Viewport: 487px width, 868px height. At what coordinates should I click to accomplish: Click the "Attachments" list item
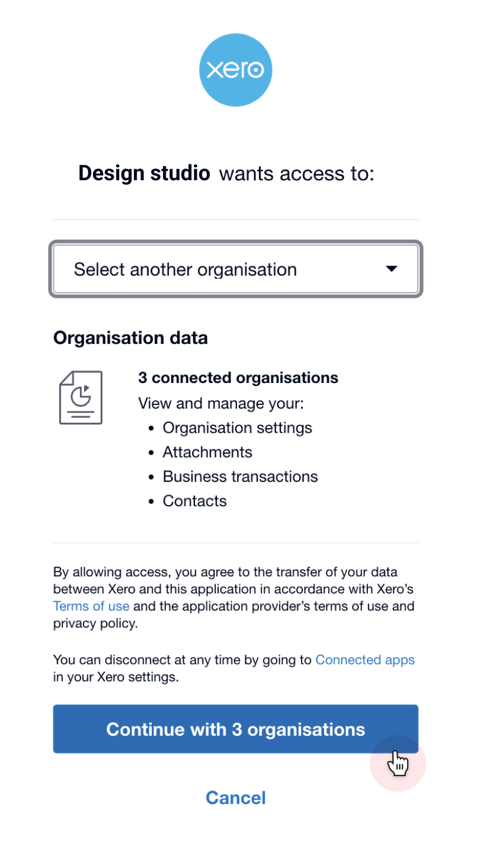207,452
